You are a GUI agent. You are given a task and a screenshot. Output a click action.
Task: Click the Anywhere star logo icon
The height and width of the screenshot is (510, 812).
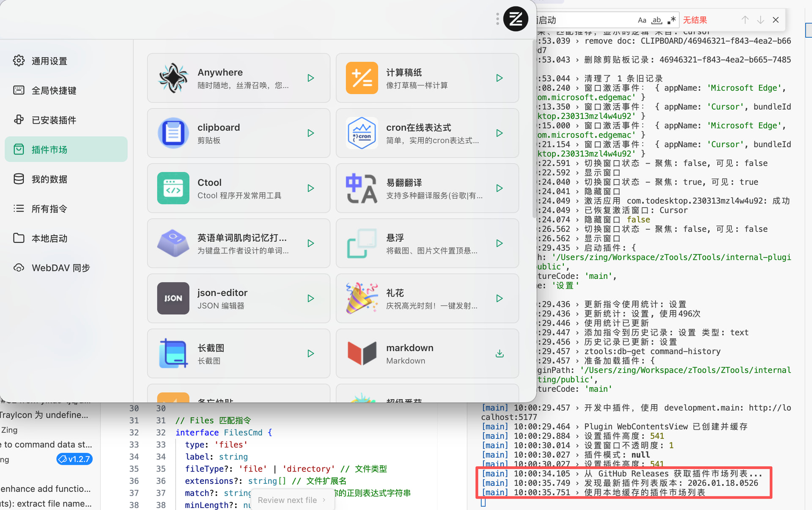[173, 78]
